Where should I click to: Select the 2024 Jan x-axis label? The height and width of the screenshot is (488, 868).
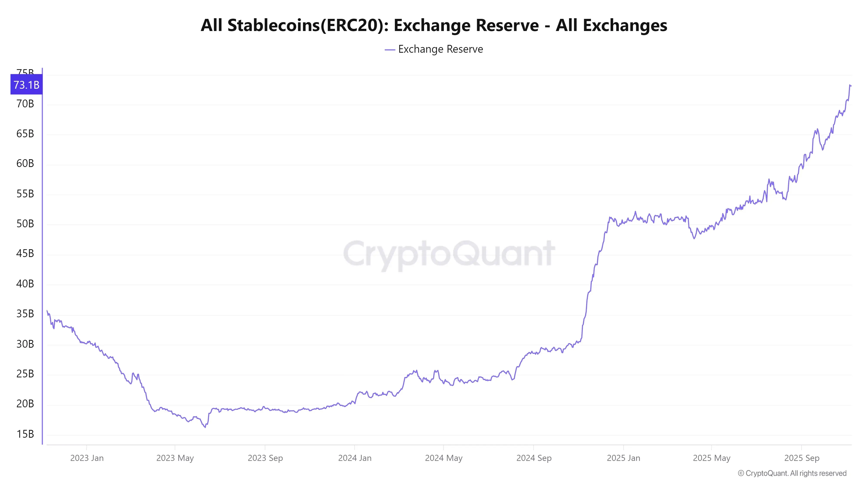(x=355, y=458)
